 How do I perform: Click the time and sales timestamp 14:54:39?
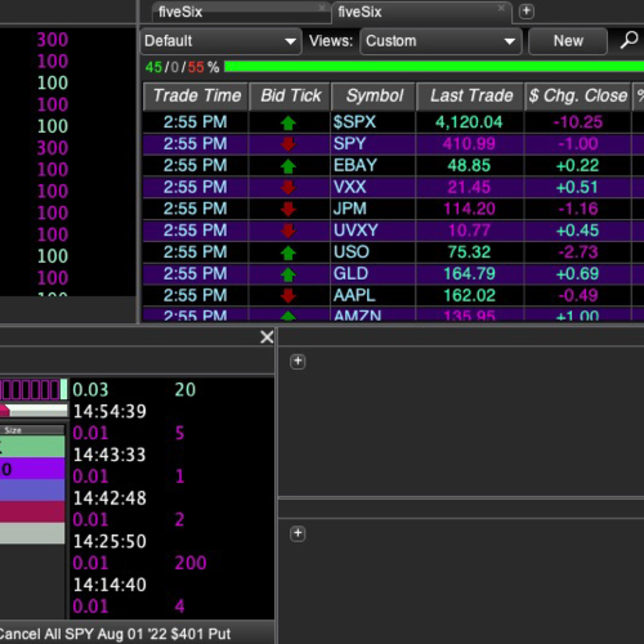point(110,412)
